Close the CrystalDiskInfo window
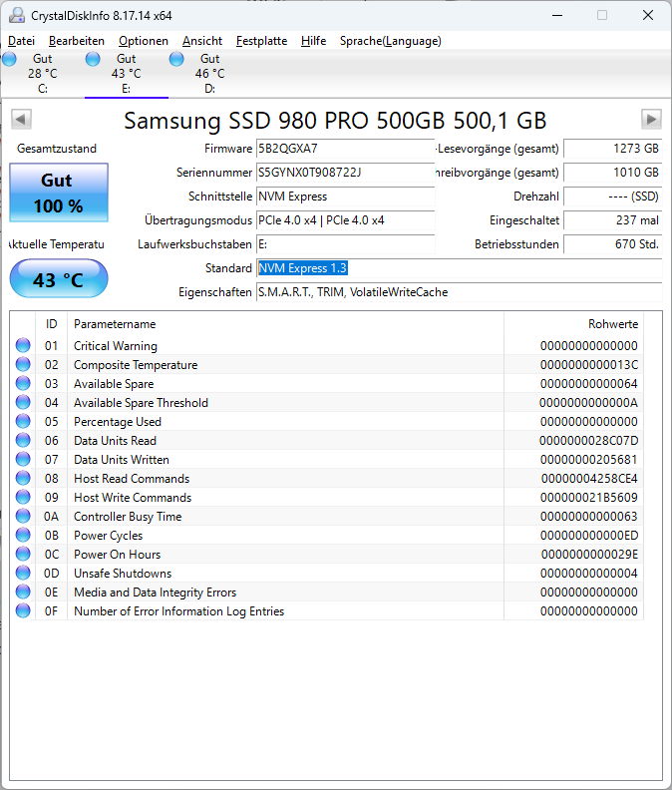672x790 pixels. click(648, 16)
